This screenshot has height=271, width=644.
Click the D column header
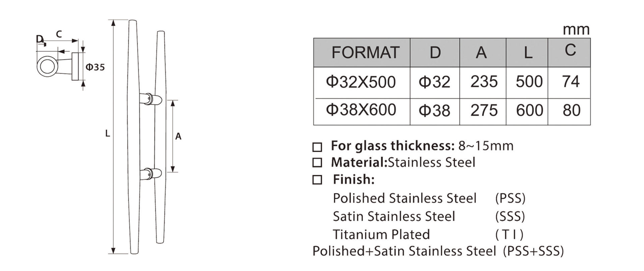(435, 53)
